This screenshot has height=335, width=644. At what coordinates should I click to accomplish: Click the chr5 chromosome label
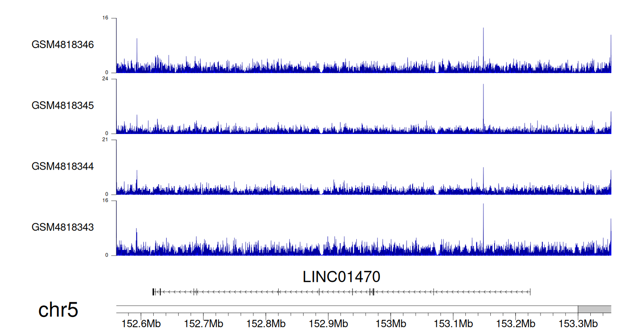[x=58, y=310]
